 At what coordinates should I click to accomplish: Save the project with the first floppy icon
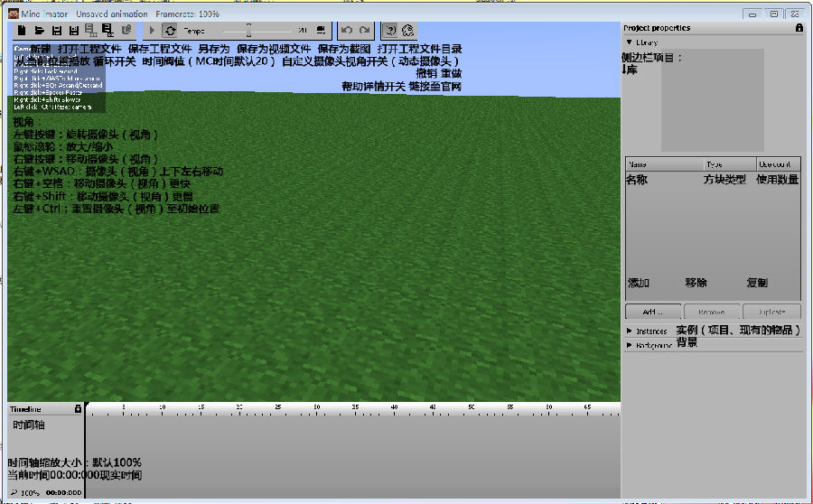(x=57, y=31)
